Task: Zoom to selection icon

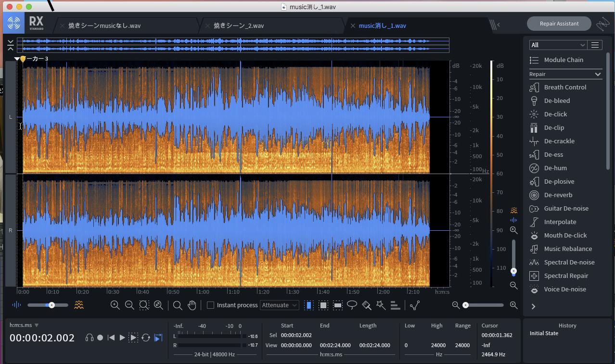Action: [144, 305]
